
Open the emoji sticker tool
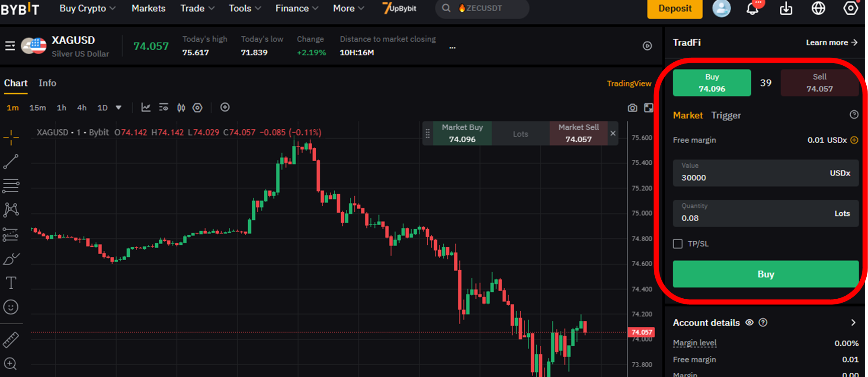pos(11,307)
